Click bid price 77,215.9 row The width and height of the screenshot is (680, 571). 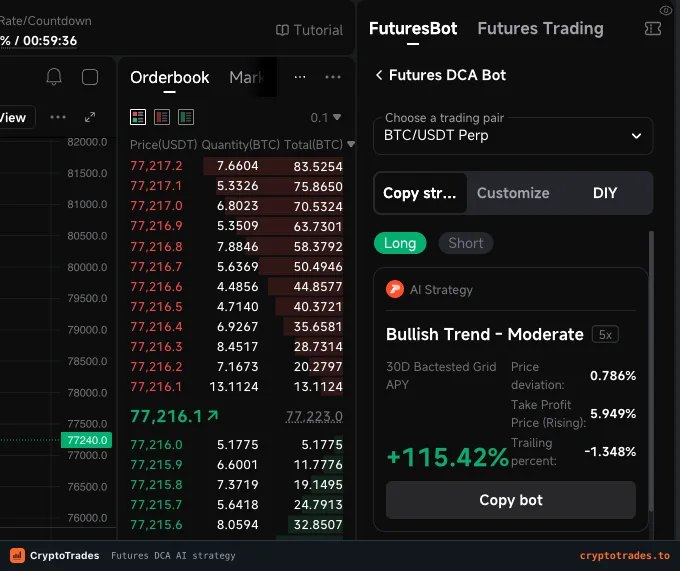(236, 464)
